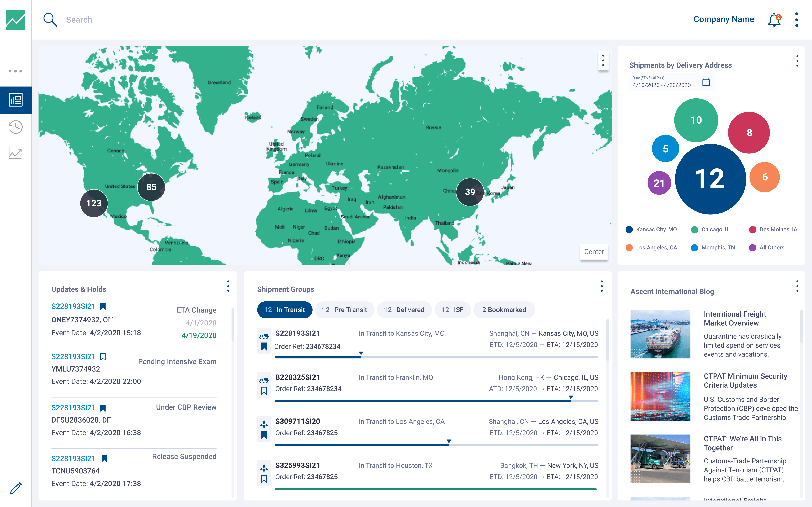Viewport: 812px width, 507px height.
Task: Switch to the Delivered tab
Action: coord(404,310)
